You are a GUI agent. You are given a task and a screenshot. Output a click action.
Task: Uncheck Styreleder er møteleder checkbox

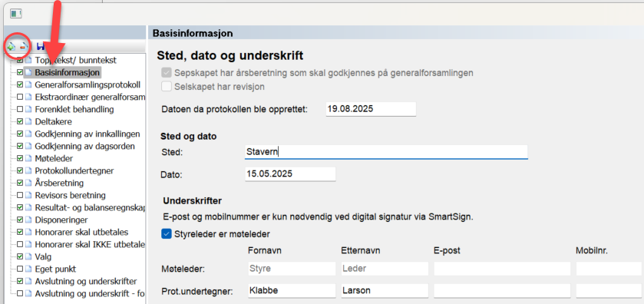click(167, 234)
